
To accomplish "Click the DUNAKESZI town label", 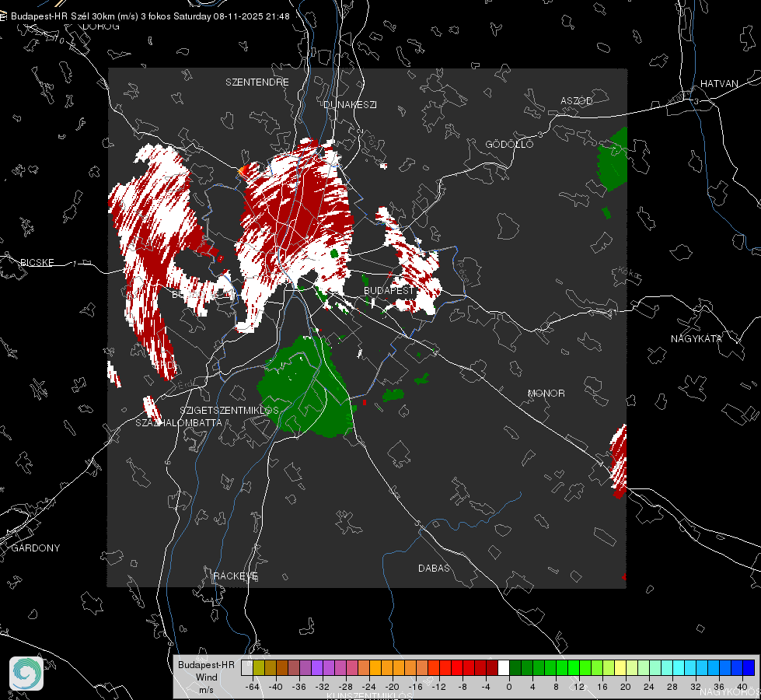I will pos(350,105).
